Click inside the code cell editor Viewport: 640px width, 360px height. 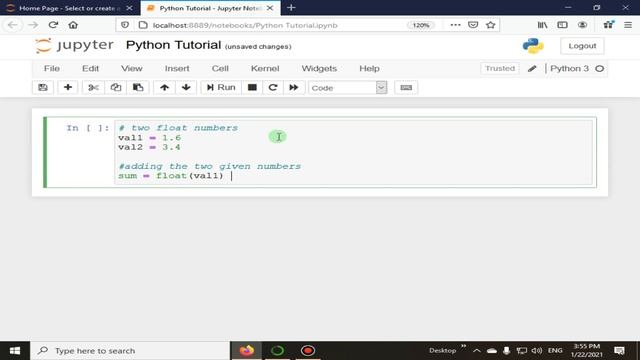(353, 152)
